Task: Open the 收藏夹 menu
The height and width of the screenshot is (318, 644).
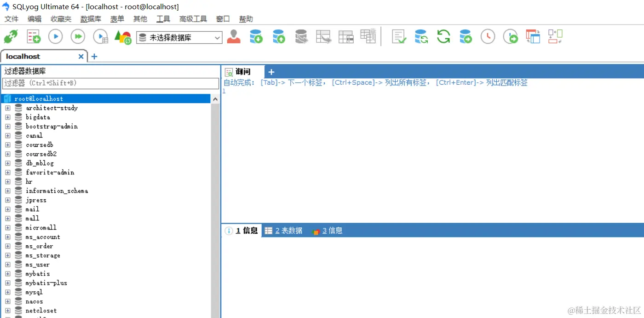Action: (61, 19)
